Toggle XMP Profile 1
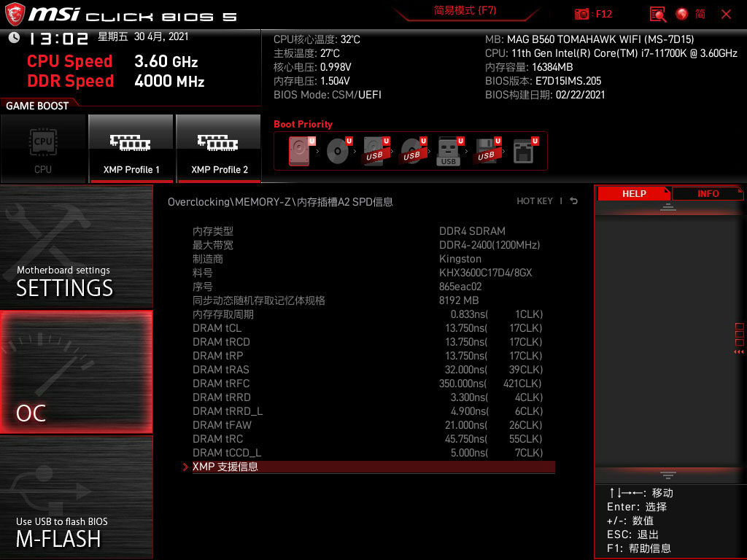 pyautogui.click(x=131, y=148)
